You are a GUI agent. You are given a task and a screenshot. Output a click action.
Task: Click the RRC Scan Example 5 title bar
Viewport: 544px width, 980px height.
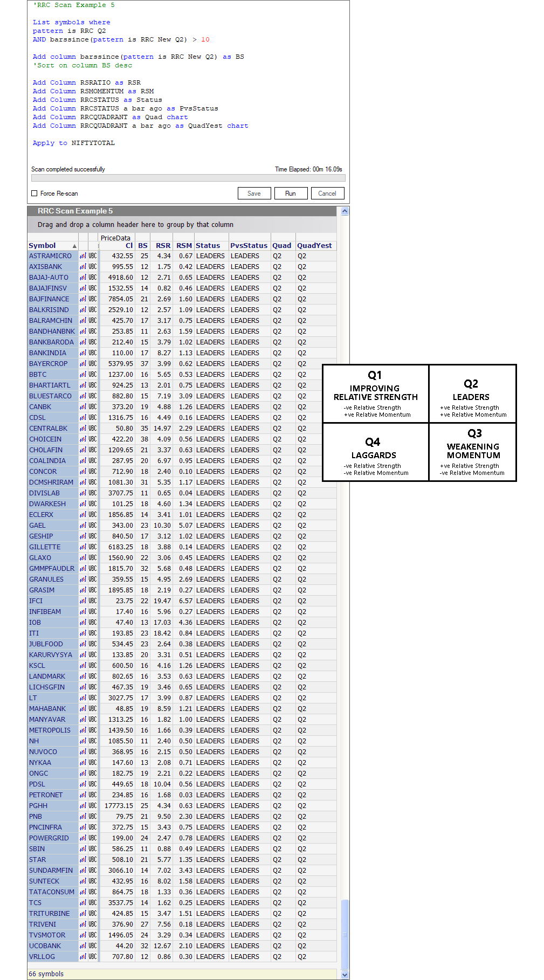click(x=182, y=211)
